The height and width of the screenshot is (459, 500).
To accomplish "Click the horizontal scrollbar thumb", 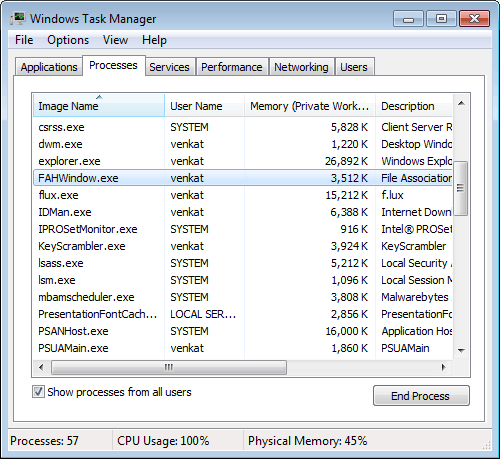I will point(169,367).
